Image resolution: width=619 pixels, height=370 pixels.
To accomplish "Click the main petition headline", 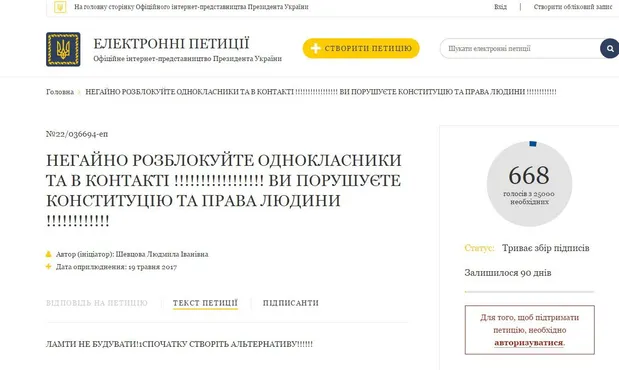I will [224, 190].
